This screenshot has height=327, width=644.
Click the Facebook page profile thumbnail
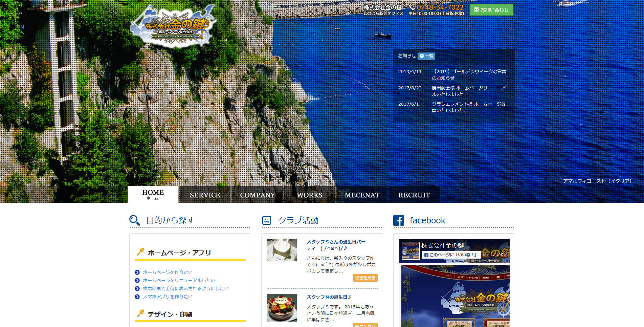pos(410,250)
